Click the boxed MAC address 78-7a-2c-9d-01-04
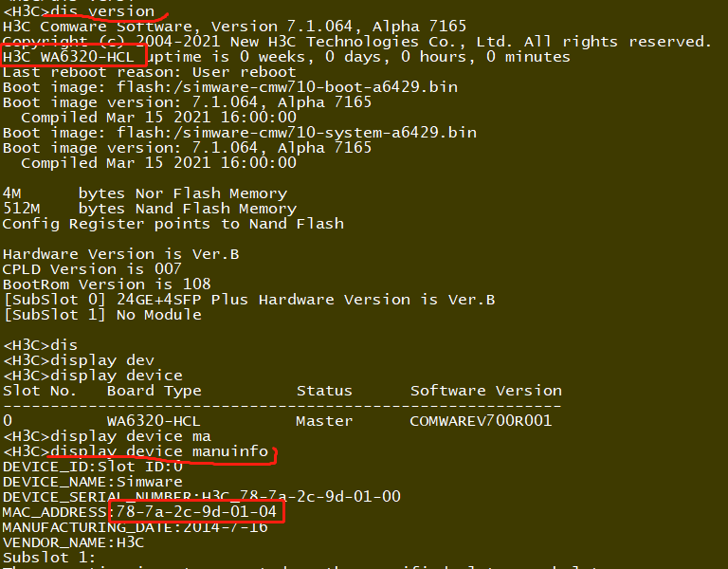 point(196,512)
